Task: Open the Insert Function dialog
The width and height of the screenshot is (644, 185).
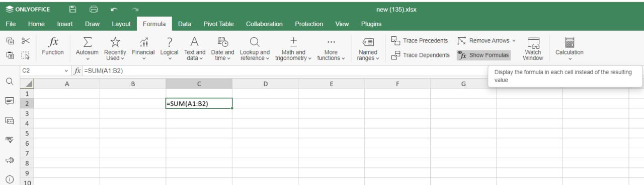Action: (53, 46)
